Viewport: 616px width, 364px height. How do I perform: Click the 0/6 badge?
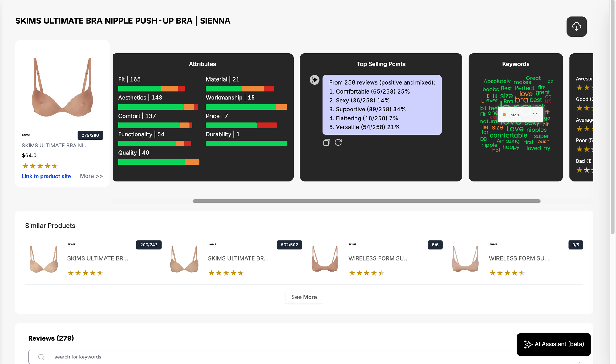pos(576,245)
